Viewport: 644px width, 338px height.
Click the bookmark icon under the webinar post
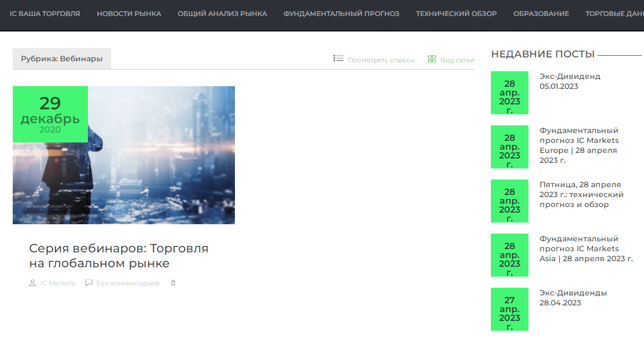174,283
